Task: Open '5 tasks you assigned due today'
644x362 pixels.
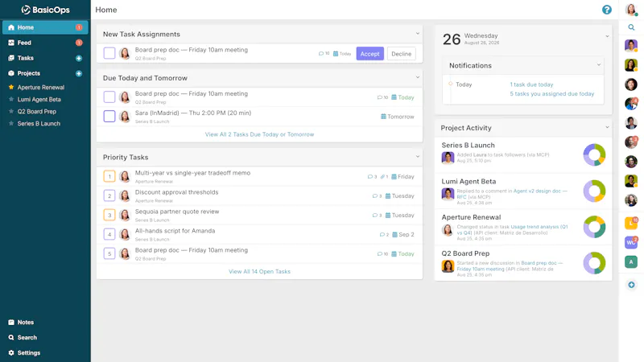Action: click(552, 94)
